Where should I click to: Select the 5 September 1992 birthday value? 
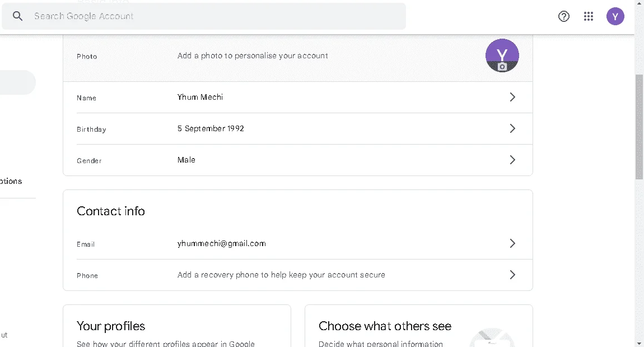click(x=211, y=128)
